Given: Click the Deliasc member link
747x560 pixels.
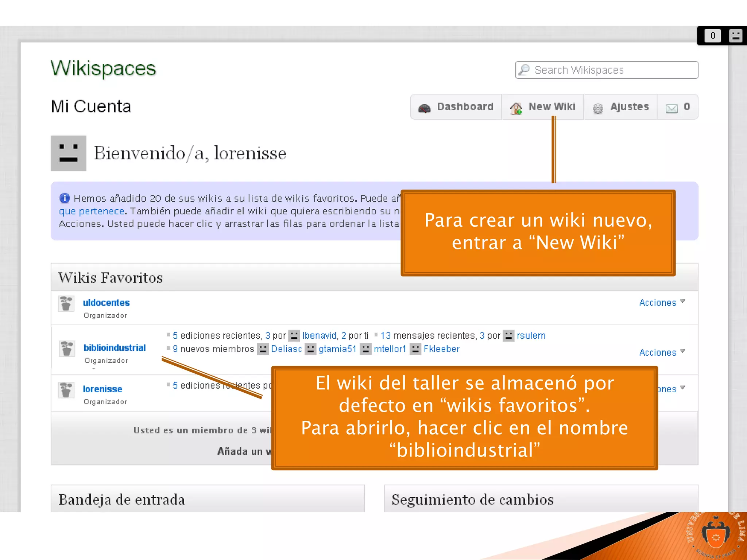Looking at the screenshot, I should (x=286, y=349).
